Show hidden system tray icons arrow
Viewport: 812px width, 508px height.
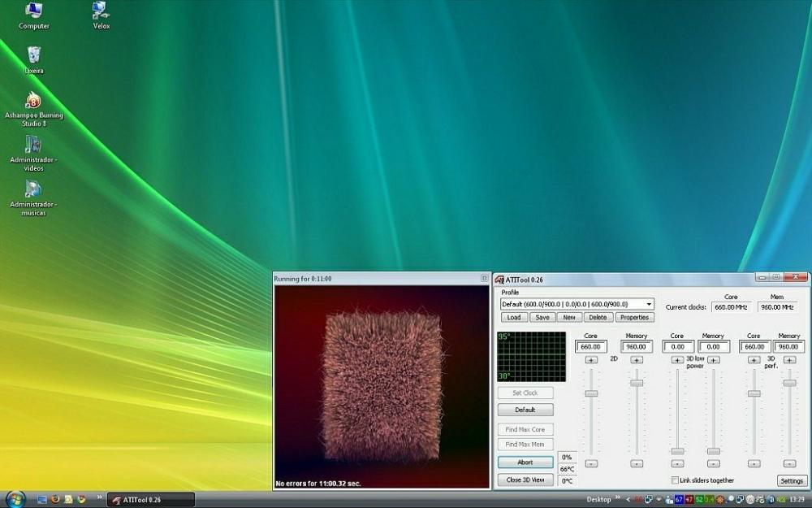627,499
